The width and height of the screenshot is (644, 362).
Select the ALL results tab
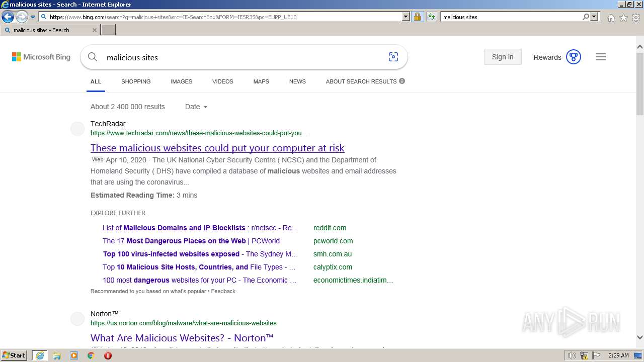tap(96, 81)
